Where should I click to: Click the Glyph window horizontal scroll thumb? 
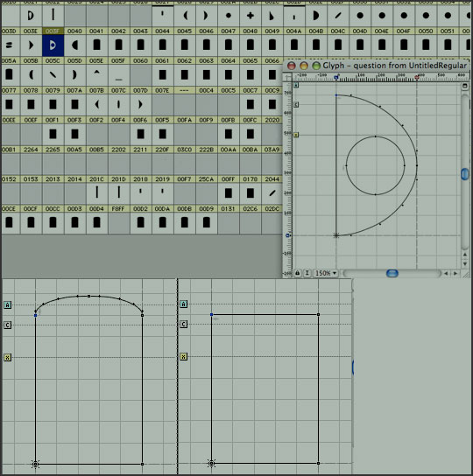pos(392,273)
